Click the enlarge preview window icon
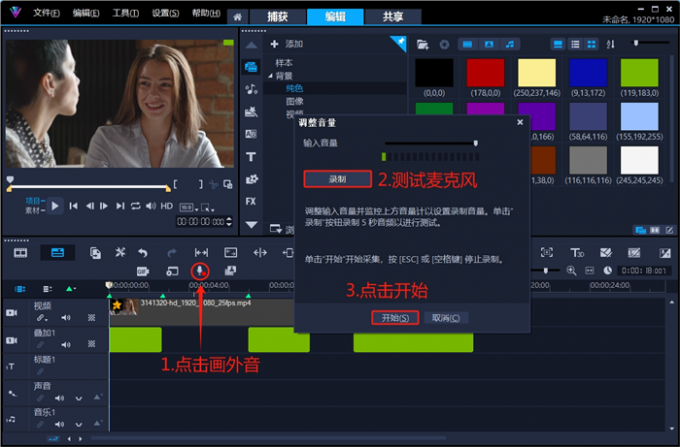The image size is (680, 447). [228, 184]
